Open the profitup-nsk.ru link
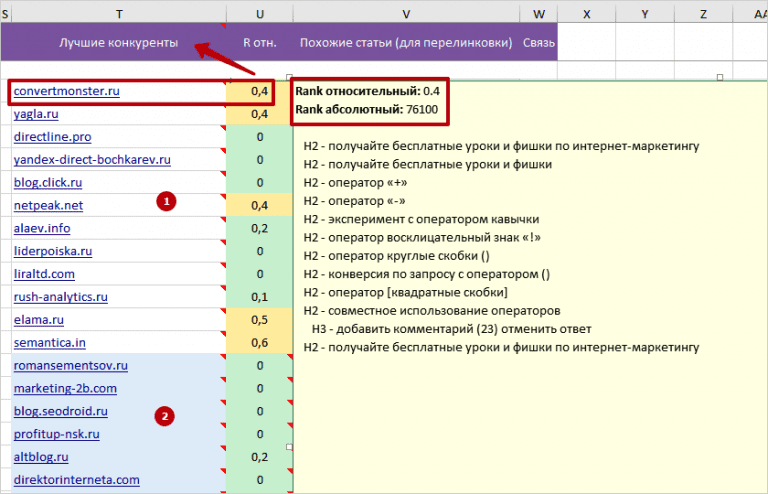 point(57,434)
